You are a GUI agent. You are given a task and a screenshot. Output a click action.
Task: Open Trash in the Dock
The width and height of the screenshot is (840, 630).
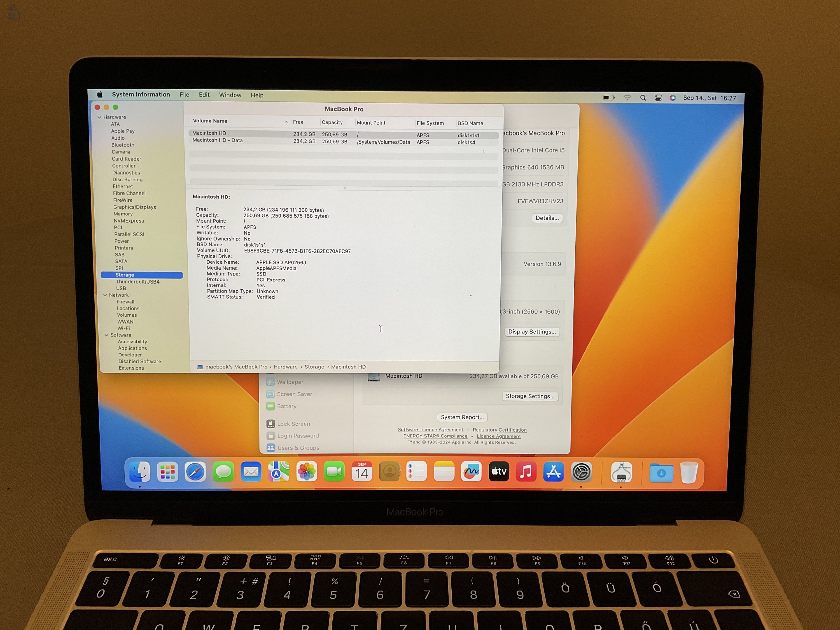689,472
